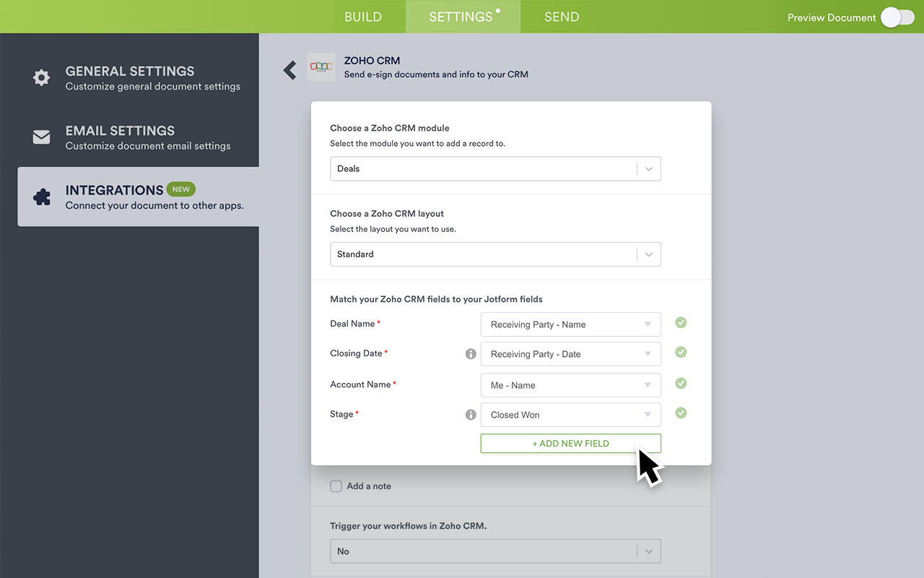Check the Add a note checkbox
Screen dimensions: 924x578
(336, 486)
